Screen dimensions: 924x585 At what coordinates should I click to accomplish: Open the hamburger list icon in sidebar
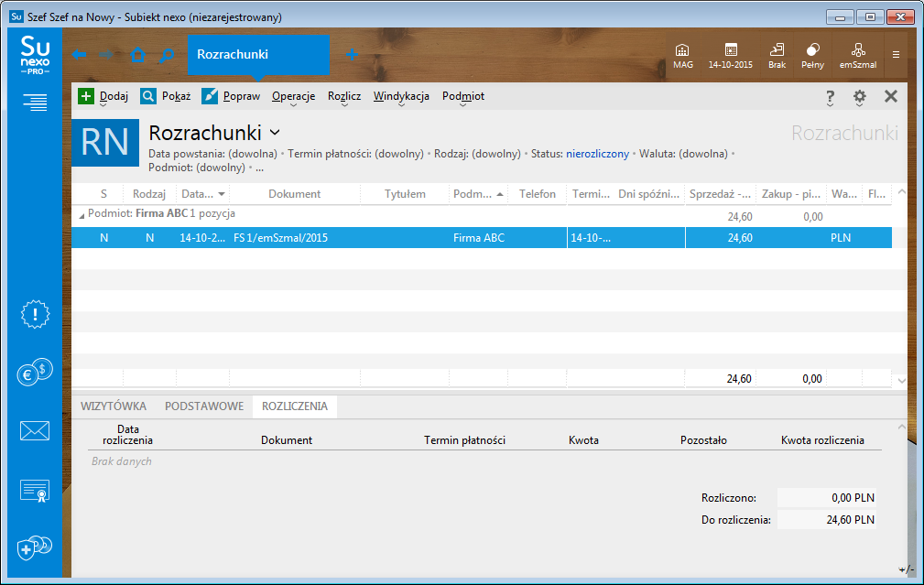coord(35,103)
